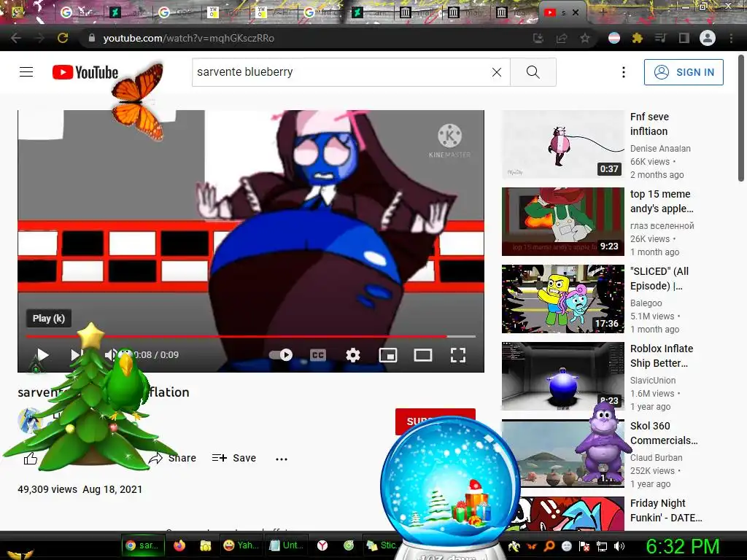This screenshot has height=560, width=747.
Task: Play the video with the play button
Action: pyautogui.click(x=43, y=354)
